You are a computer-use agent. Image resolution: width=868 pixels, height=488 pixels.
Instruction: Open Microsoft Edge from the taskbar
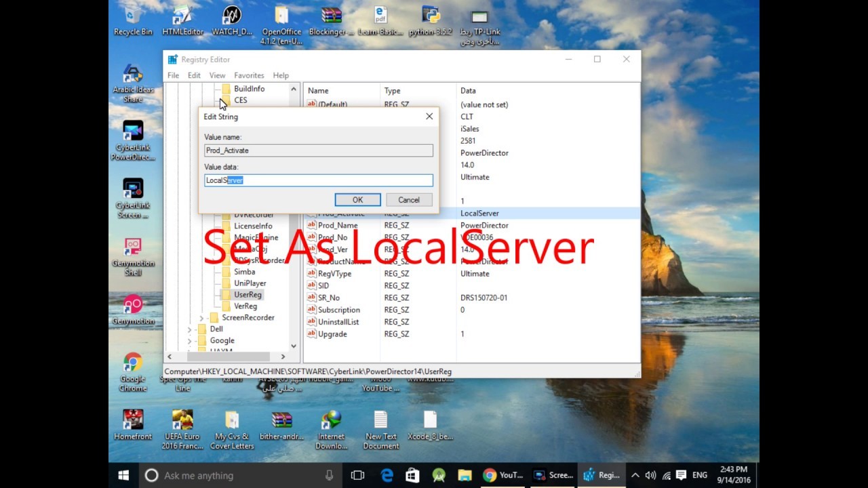pyautogui.click(x=387, y=475)
